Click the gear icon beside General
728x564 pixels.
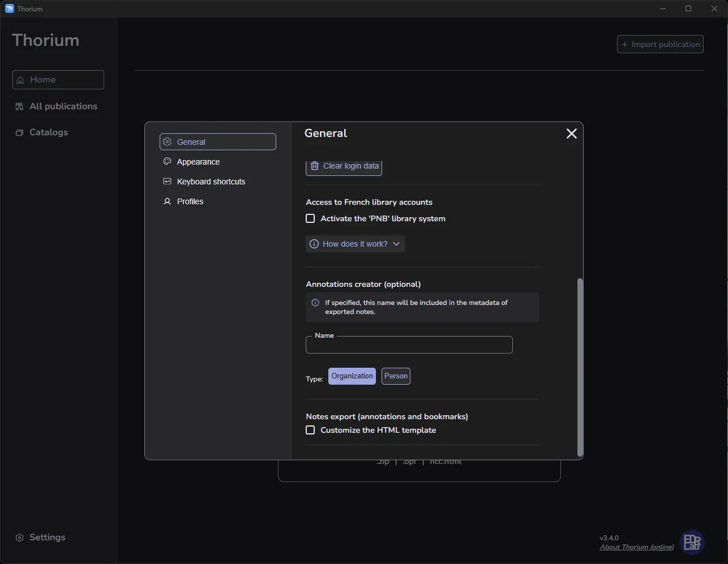coord(167,142)
